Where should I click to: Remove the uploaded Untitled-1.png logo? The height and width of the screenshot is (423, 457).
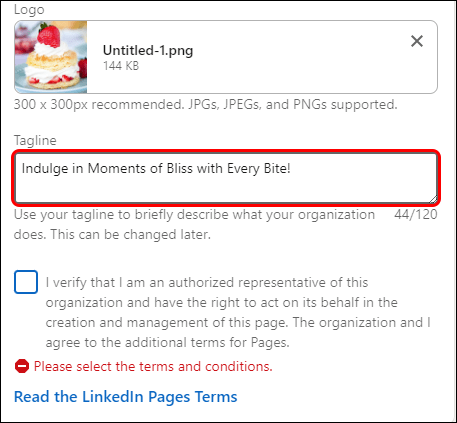pos(417,41)
